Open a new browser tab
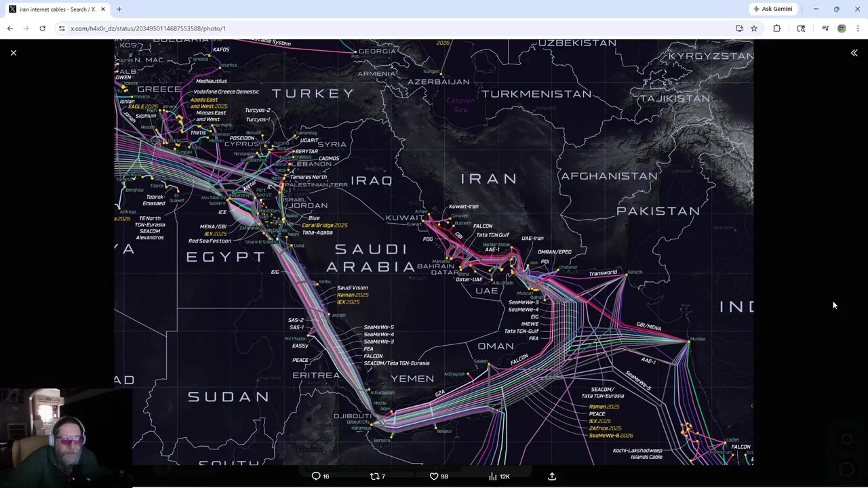The width and height of the screenshot is (868, 488). pyautogui.click(x=119, y=9)
